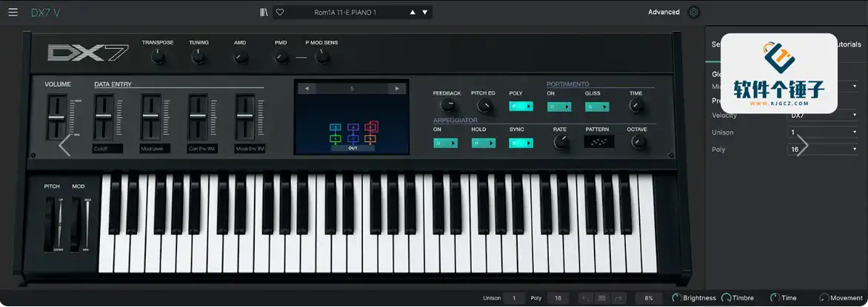Go to next algorithm with right arrow
The width and height of the screenshot is (868, 307).
[x=397, y=89]
